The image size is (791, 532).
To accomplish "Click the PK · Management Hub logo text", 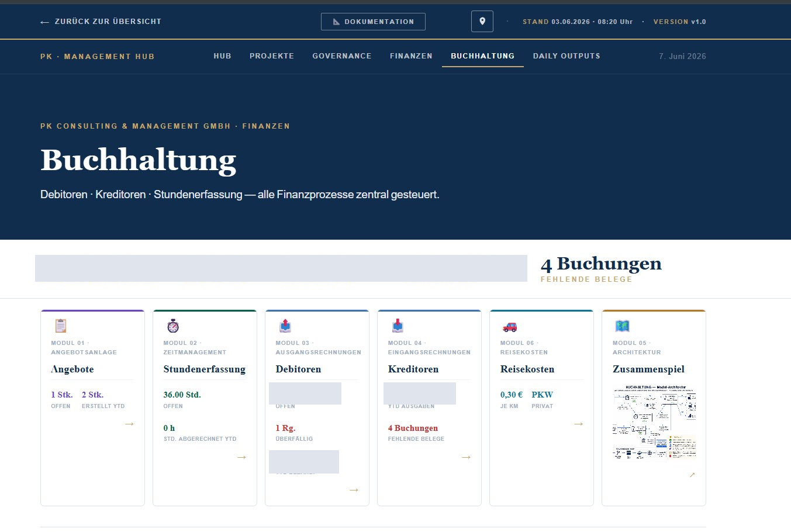I will pyautogui.click(x=98, y=57).
